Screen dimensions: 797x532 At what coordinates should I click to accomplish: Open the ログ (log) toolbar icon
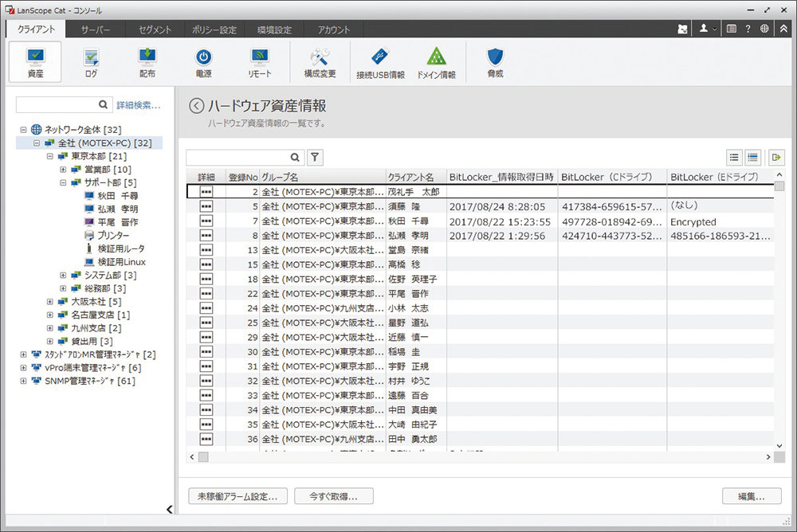pyautogui.click(x=91, y=62)
